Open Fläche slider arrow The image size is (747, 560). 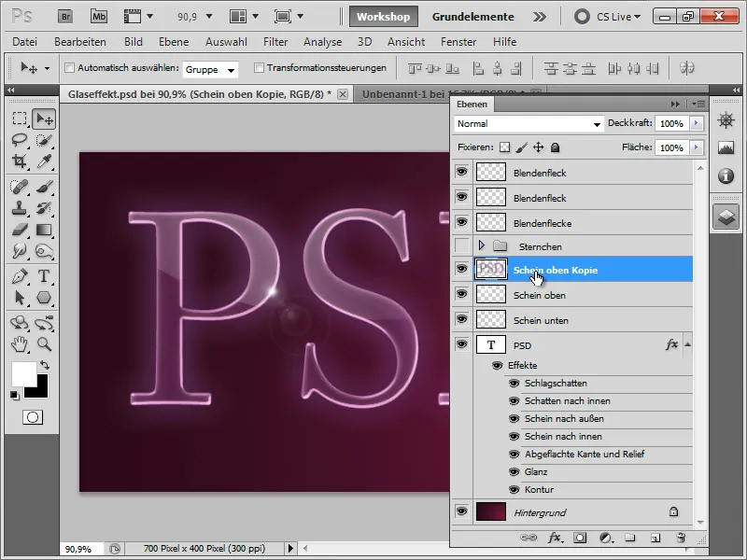pos(696,147)
